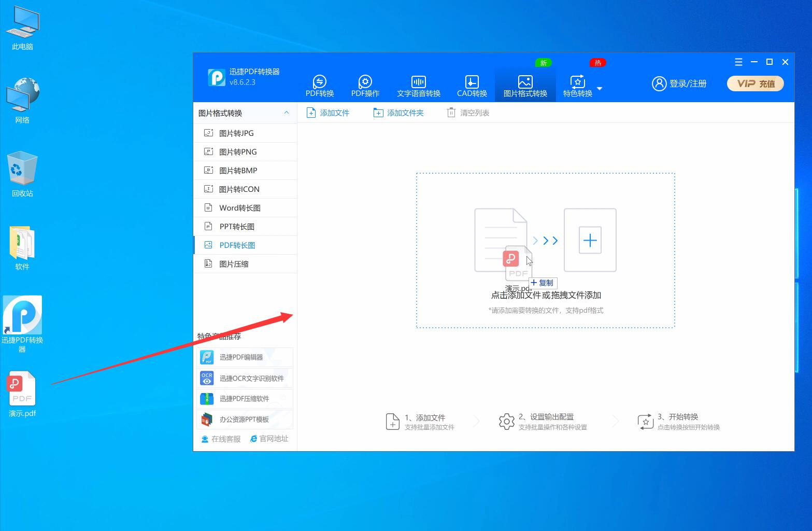Click step 2 设置输出配置 gear icon
The image size is (812, 531).
pos(506,422)
